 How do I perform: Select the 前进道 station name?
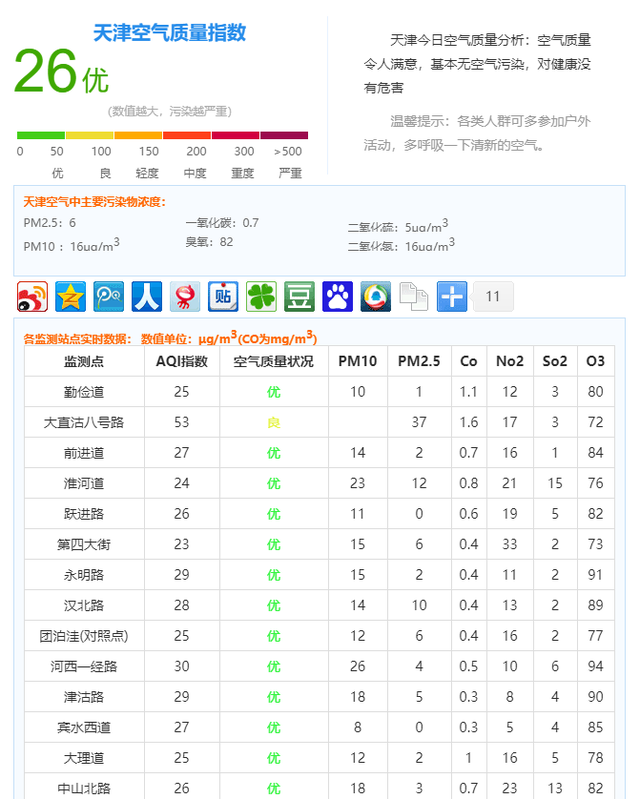click(84, 453)
